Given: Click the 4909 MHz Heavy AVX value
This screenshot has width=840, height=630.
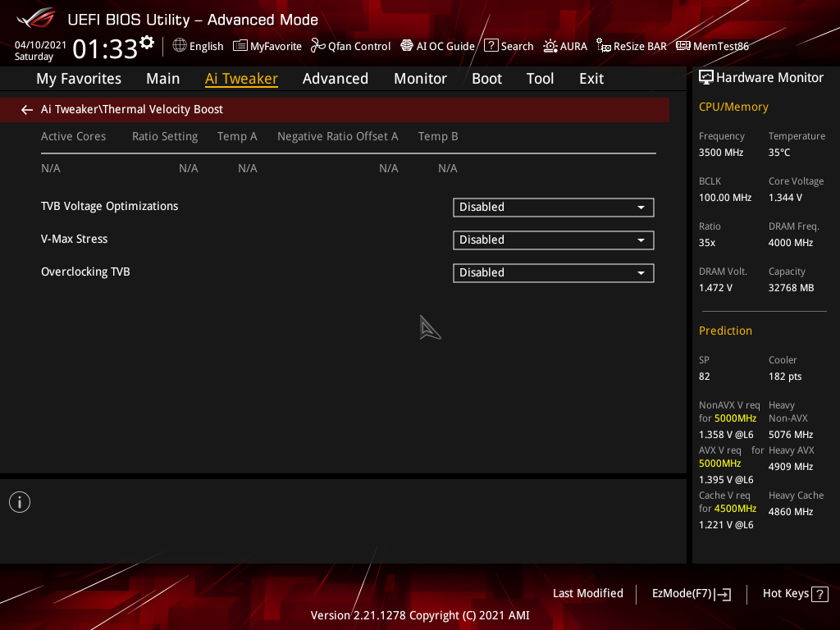Looking at the screenshot, I should [x=791, y=467].
